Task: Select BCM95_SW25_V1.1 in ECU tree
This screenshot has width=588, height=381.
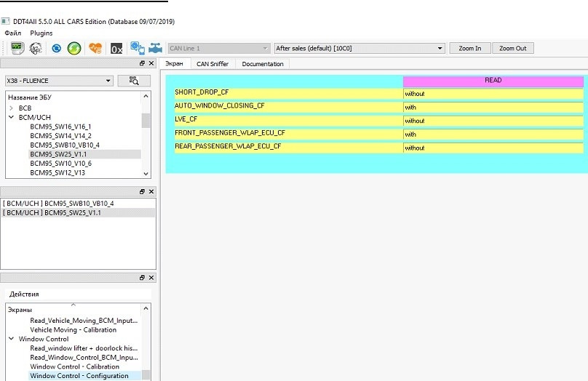Action: point(58,154)
